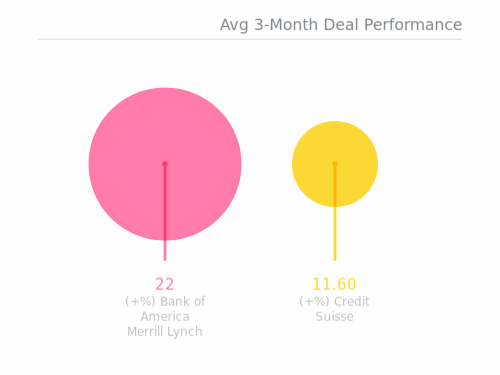Click the (+%) text before Bank of

(140, 301)
